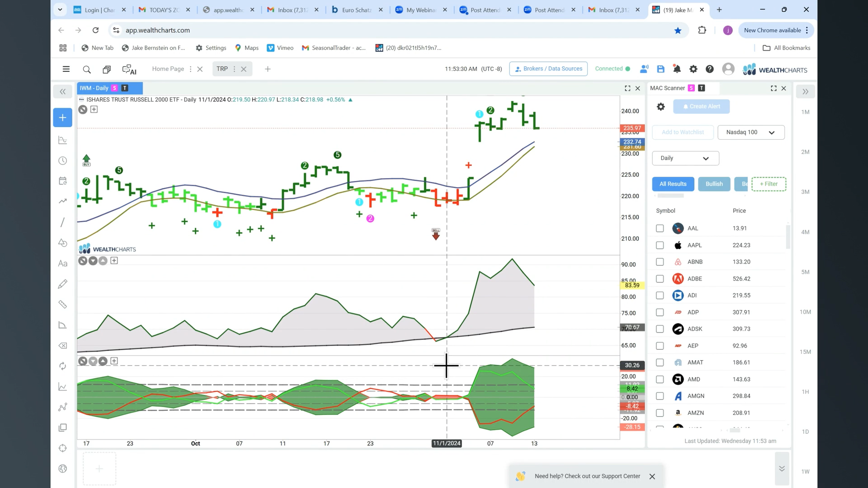
Task: Dismiss the Support Center help popup
Action: coord(652,476)
